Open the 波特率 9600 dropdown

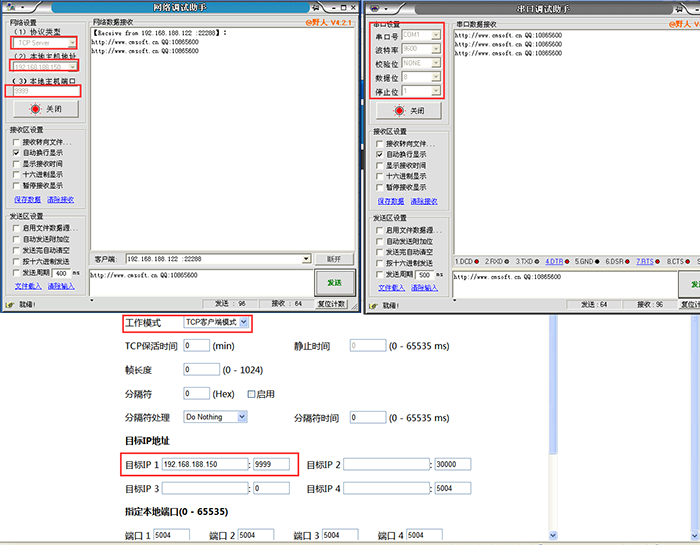point(435,48)
